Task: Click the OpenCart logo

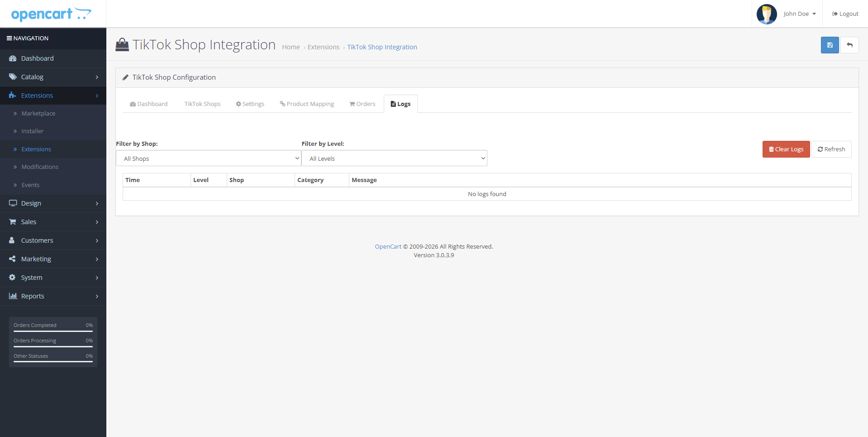Action: (51, 14)
